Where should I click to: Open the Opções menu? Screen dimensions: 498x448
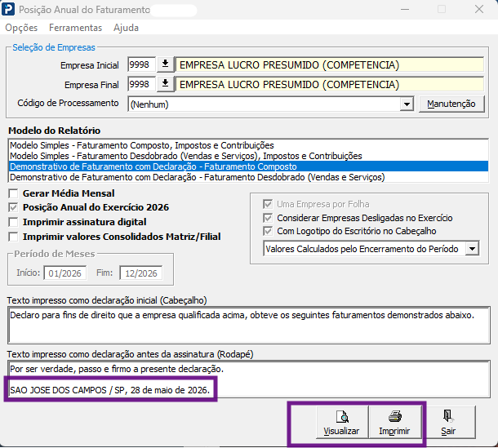[x=21, y=28]
